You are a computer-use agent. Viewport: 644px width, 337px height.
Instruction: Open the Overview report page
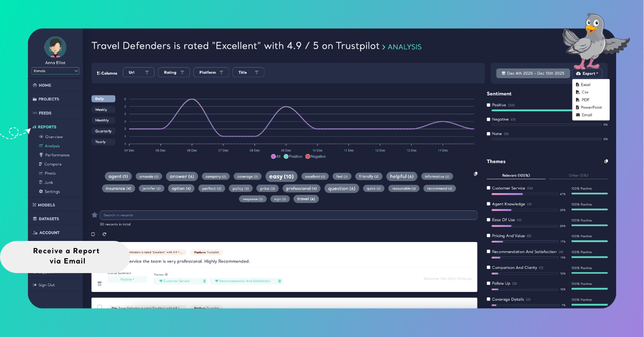coord(50,137)
